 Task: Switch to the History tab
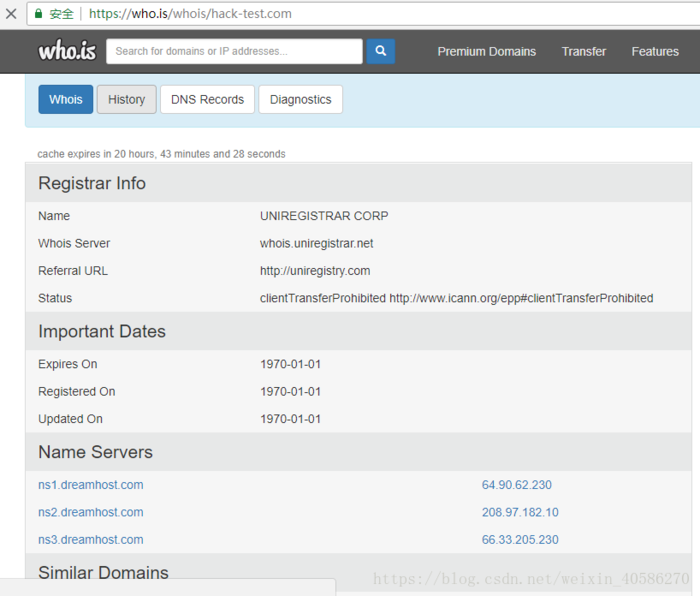pyautogui.click(x=127, y=100)
